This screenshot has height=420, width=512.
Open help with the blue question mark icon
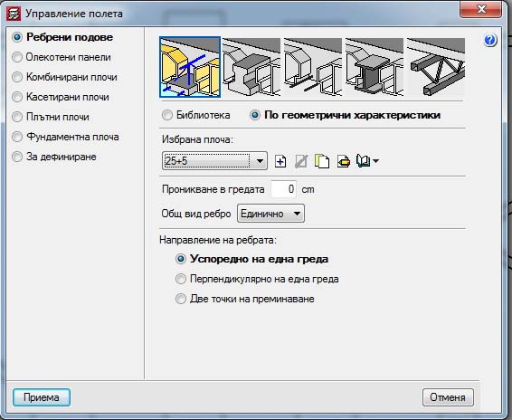(490, 40)
